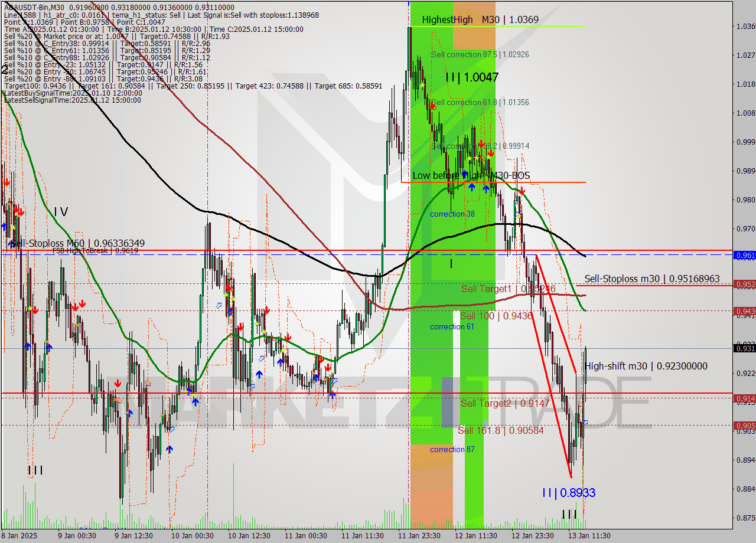Viewport: 756px width, 543px height.
Task: Select the 'Sell-Stoploss M60 | 0.96336349' label
Action: point(77,243)
